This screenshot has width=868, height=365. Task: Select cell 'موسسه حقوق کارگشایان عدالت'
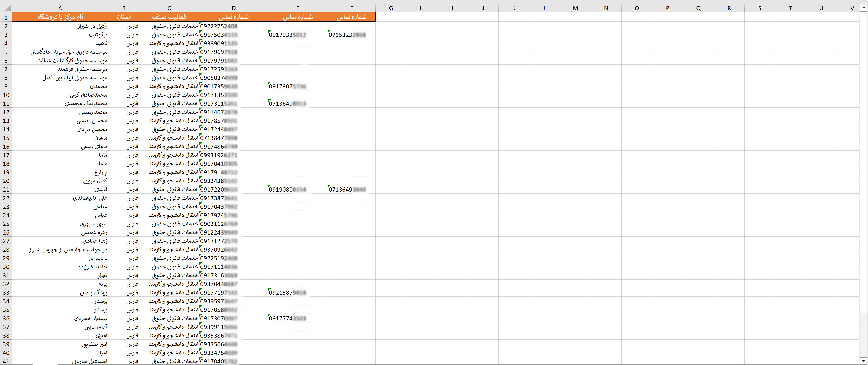[60, 60]
